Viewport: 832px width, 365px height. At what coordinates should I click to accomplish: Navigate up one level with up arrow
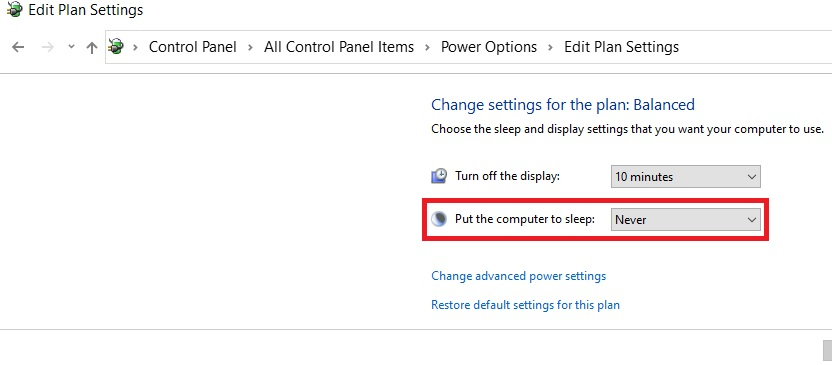tap(92, 47)
